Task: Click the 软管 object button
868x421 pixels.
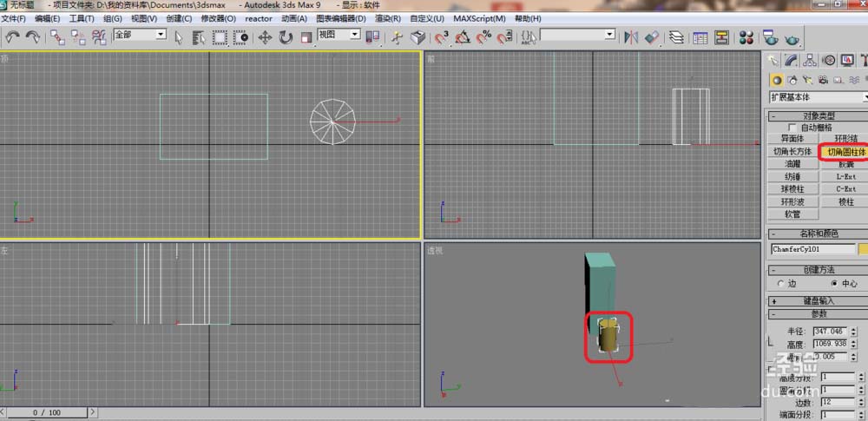Action: [x=792, y=214]
